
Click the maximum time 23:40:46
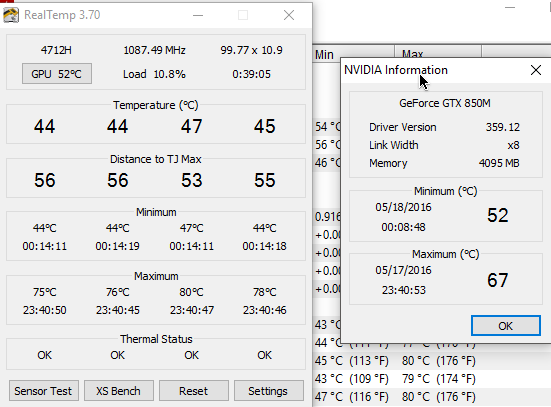[265, 310]
